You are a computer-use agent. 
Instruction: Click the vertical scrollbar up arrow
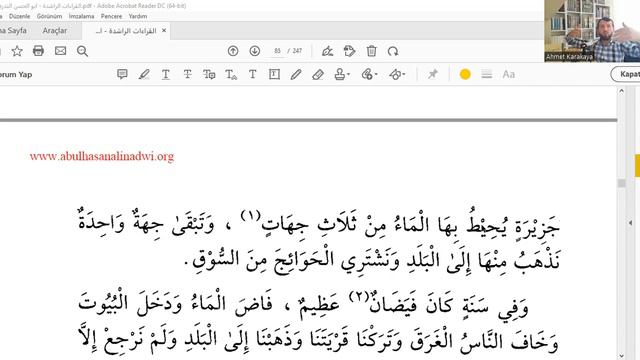click(x=622, y=91)
